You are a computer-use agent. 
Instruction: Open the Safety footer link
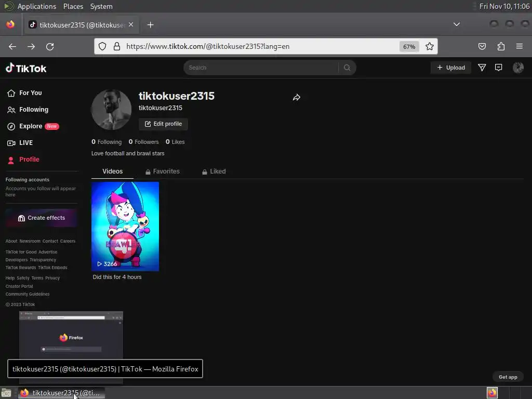(x=23, y=278)
